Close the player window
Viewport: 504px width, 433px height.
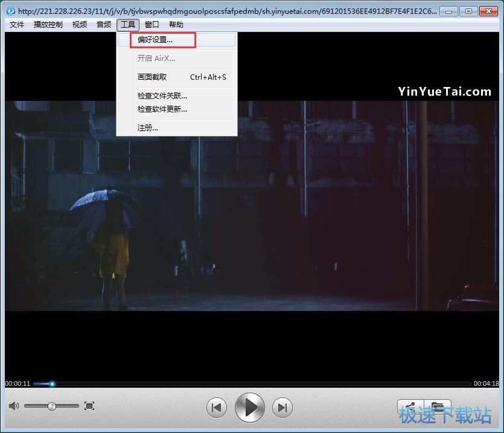(x=488, y=11)
